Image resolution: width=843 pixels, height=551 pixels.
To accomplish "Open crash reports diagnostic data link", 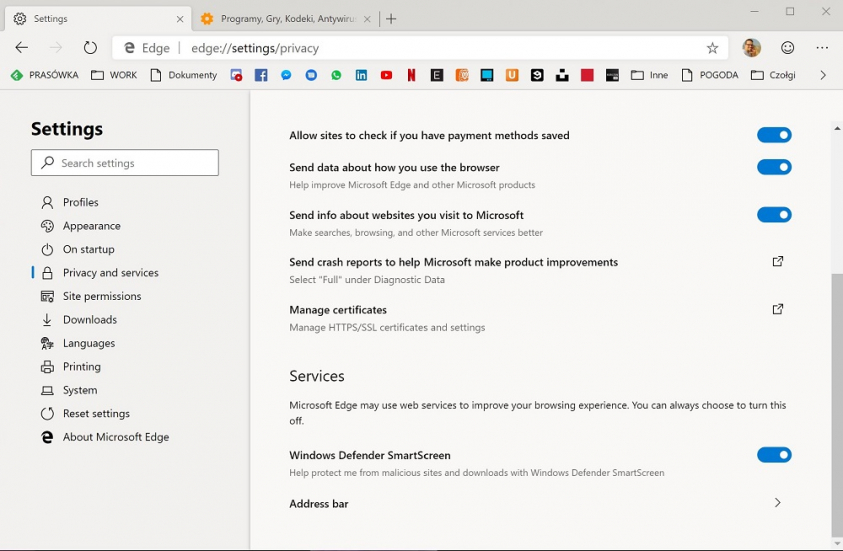I will (x=777, y=262).
